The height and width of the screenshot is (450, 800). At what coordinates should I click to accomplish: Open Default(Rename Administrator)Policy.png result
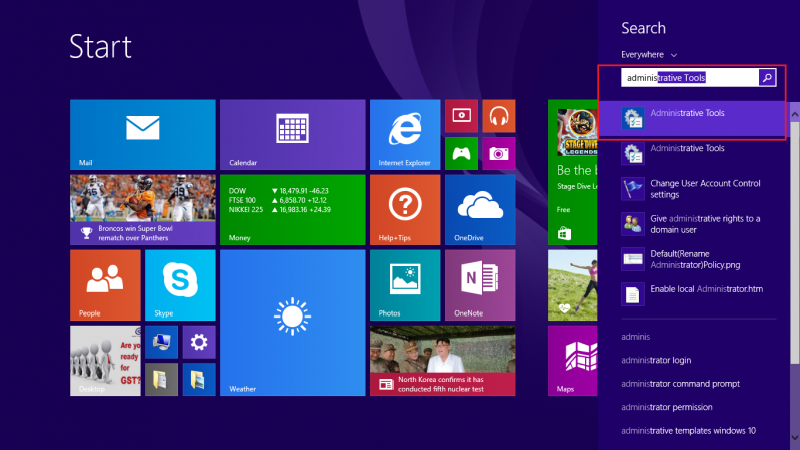pos(694,259)
